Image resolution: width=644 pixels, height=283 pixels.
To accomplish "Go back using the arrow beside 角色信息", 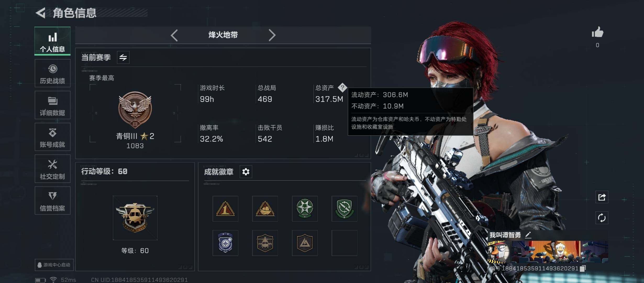I will [x=41, y=13].
